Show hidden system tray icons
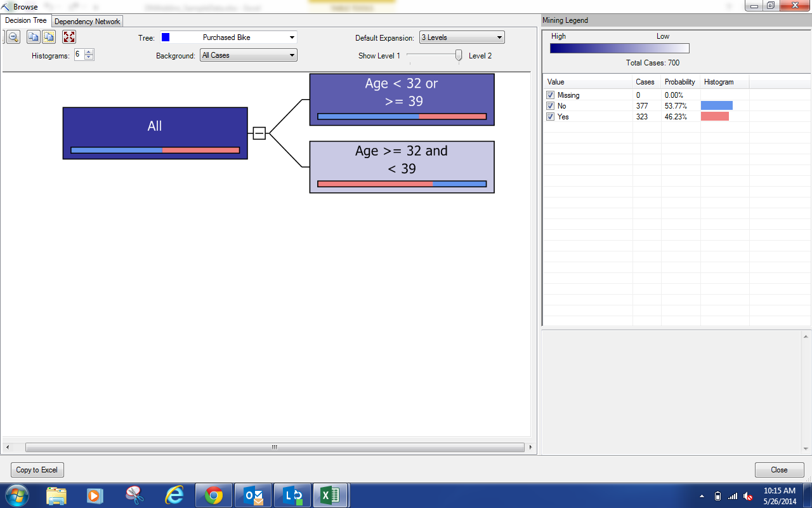This screenshot has height=508, width=812. pos(702,496)
